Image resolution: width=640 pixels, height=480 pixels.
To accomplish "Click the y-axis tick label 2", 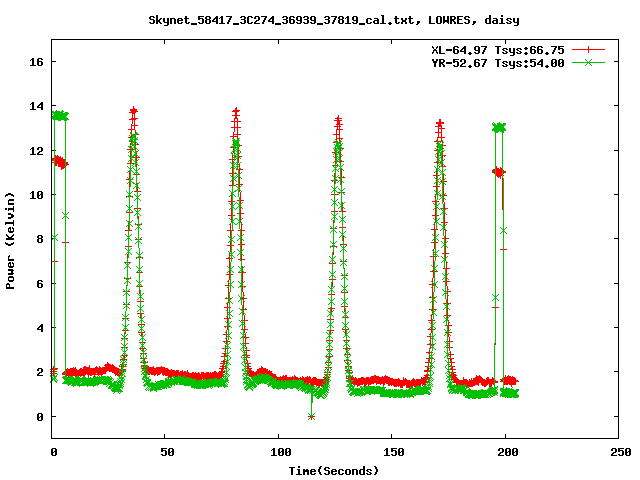I will (40, 372).
